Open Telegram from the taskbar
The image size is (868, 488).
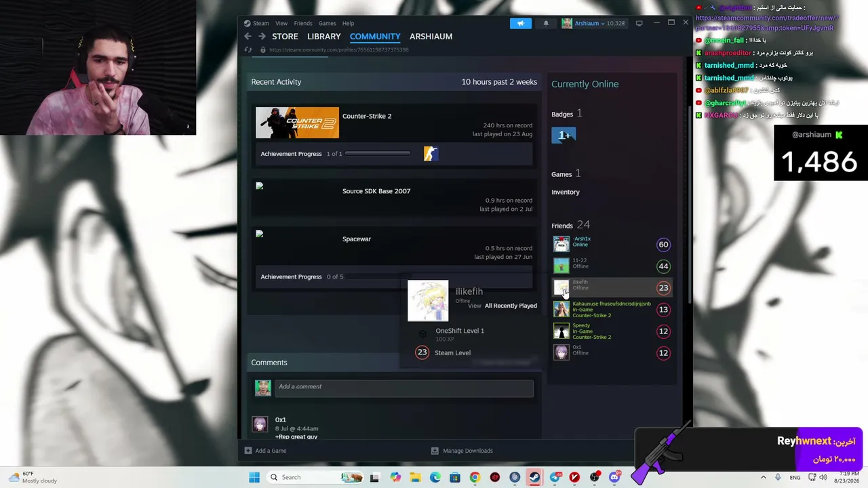tap(555, 477)
